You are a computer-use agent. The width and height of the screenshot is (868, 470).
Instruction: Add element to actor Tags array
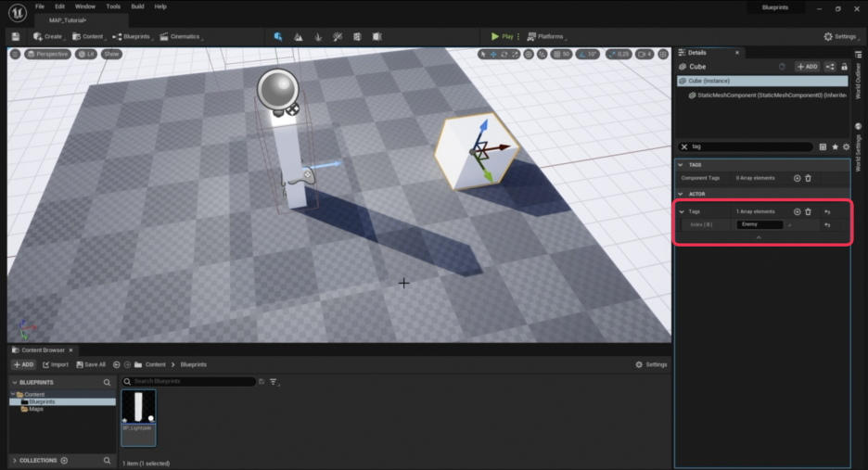(798, 211)
